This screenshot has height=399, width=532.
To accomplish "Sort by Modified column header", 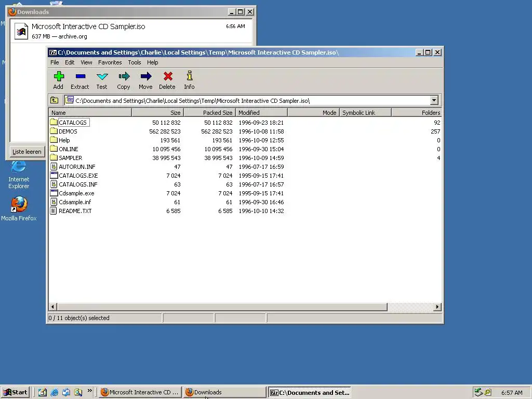I will 261,113.
